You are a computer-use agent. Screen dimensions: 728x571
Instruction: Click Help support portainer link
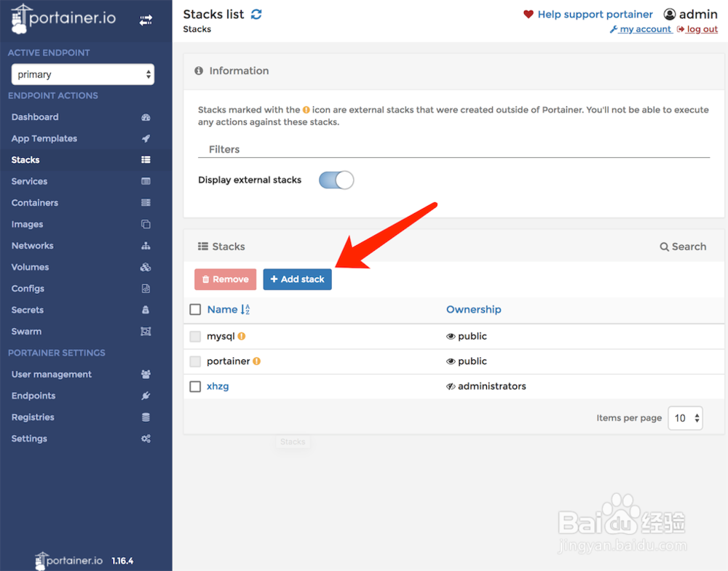click(x=595, y=15)
